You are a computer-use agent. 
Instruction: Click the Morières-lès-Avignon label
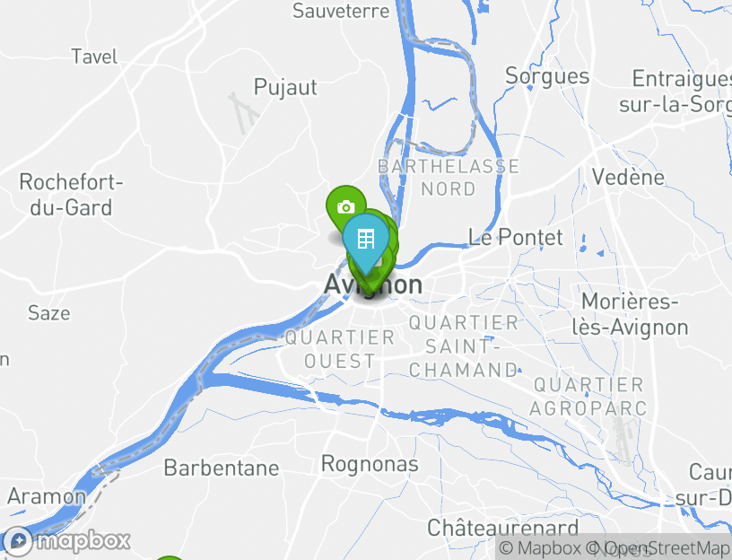coord(630,314)
